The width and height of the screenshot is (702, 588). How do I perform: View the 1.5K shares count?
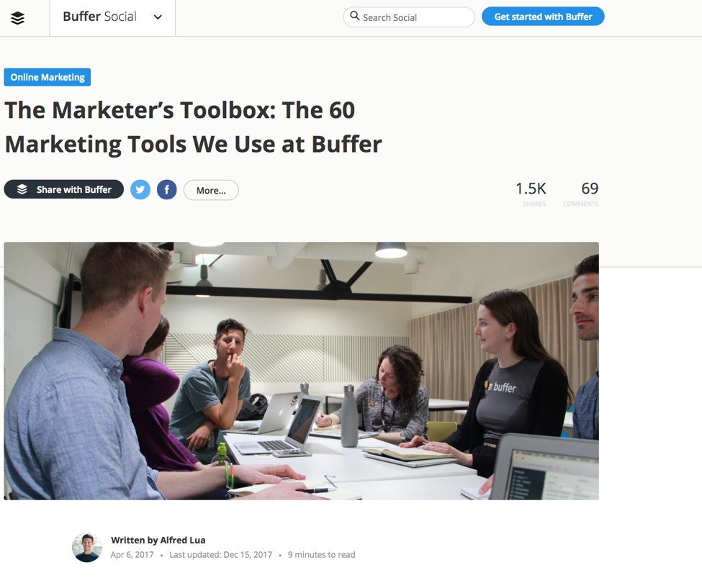tap(531, 194)
